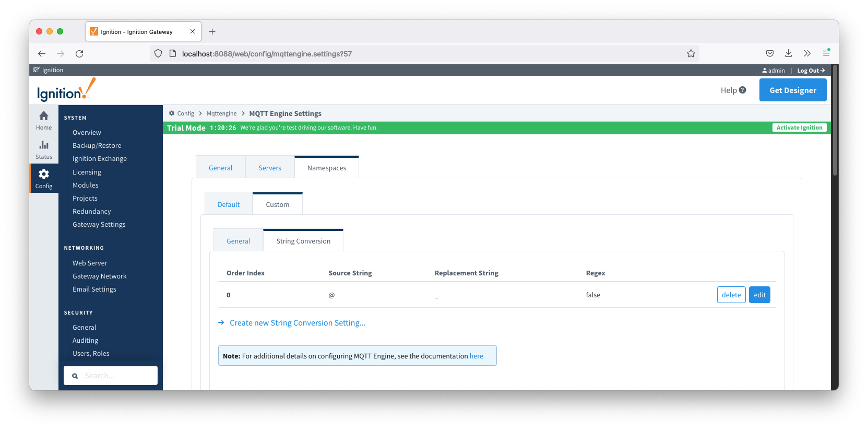
Task: Click the Regex column header
Action: coord(596,273)
